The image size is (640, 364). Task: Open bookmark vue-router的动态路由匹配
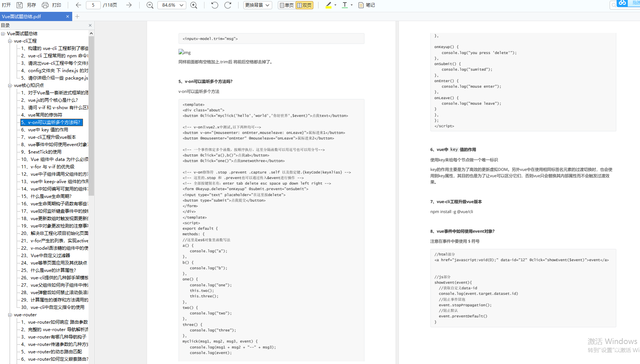coord(51,352)
